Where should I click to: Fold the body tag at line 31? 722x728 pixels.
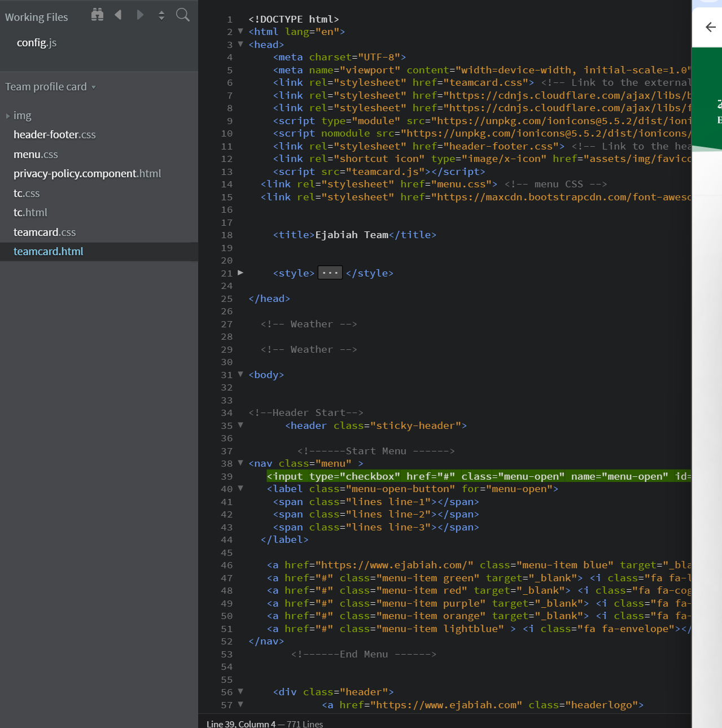tap(240, 374)
